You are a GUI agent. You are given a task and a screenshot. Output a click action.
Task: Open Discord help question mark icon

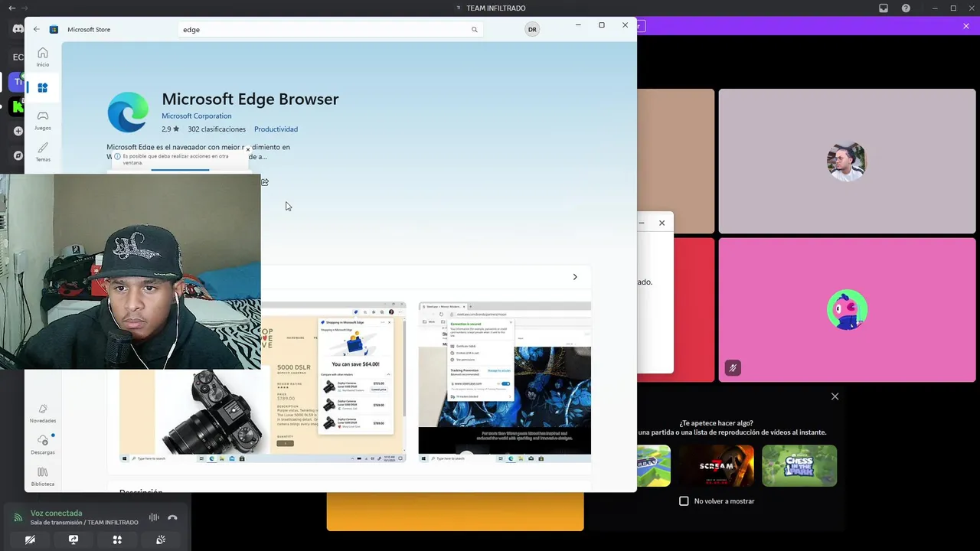[906, 8]
